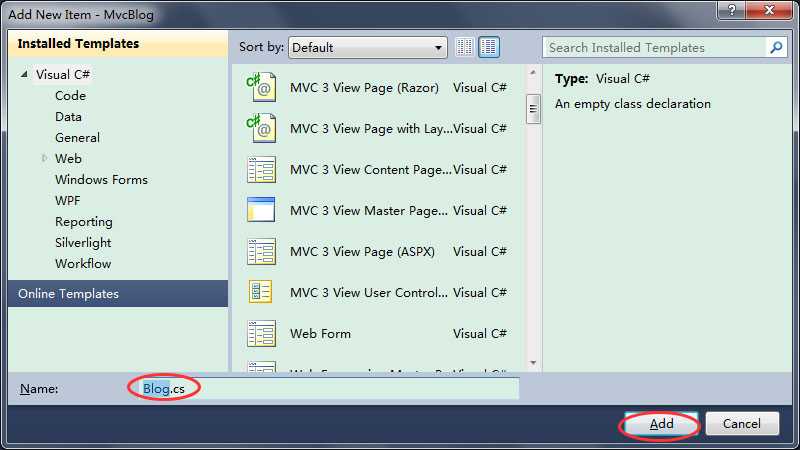Open the Online Templates section
This screenshot has width=800, height=450.
coord(118,293)
